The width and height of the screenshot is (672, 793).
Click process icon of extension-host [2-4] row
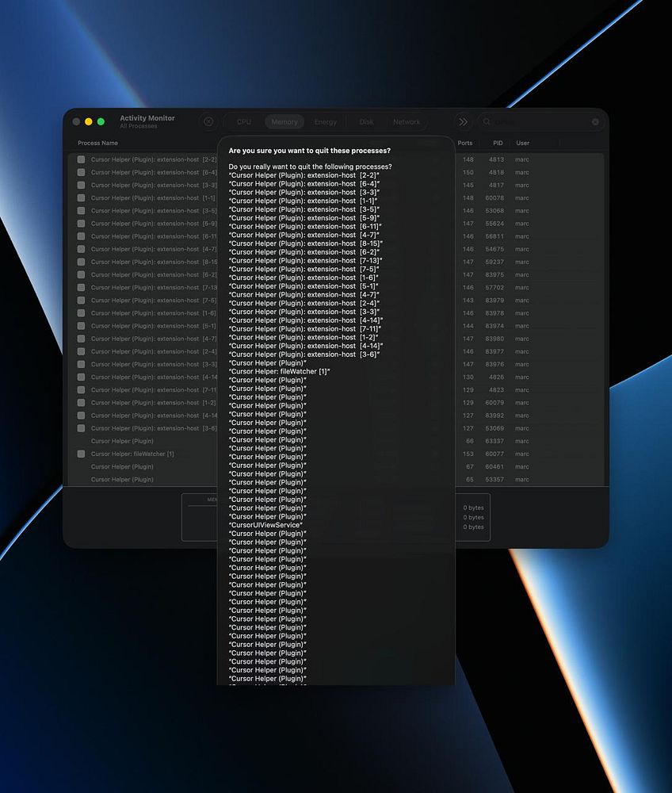click(81, 351)
